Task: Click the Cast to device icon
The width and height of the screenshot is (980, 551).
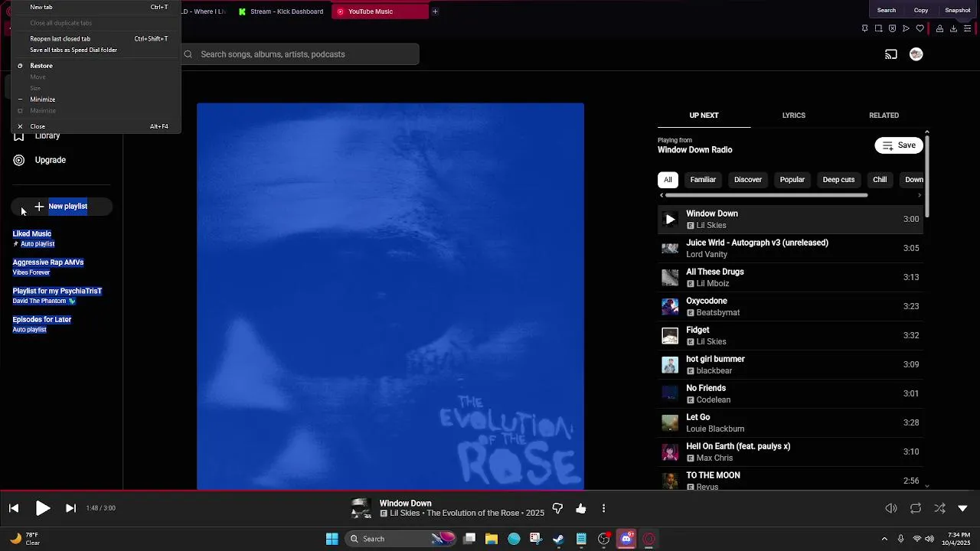Action: coord(891,54)
